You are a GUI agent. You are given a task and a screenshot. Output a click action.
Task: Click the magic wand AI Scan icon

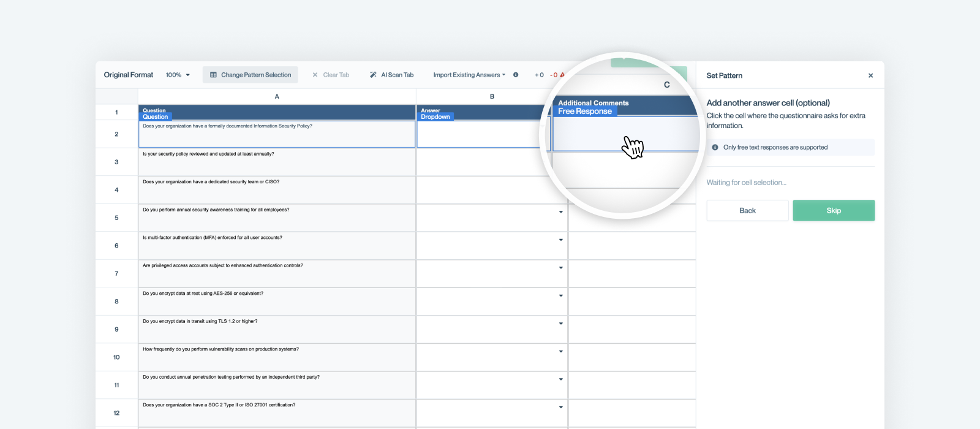[373, 75]
